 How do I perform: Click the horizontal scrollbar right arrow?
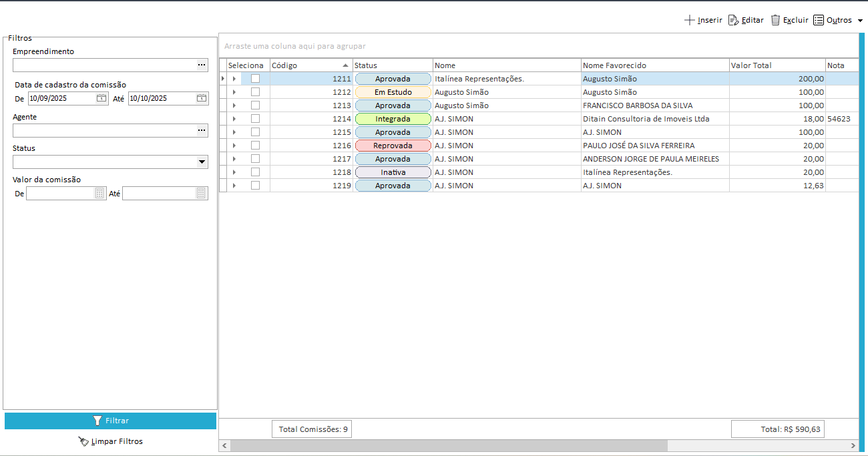click(853, 445)
